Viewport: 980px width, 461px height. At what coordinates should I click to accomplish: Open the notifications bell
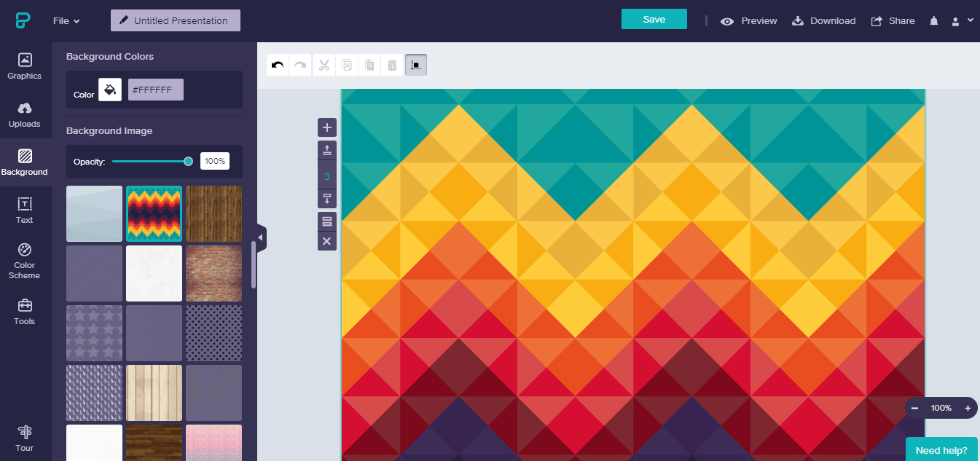tap(934, 21)
